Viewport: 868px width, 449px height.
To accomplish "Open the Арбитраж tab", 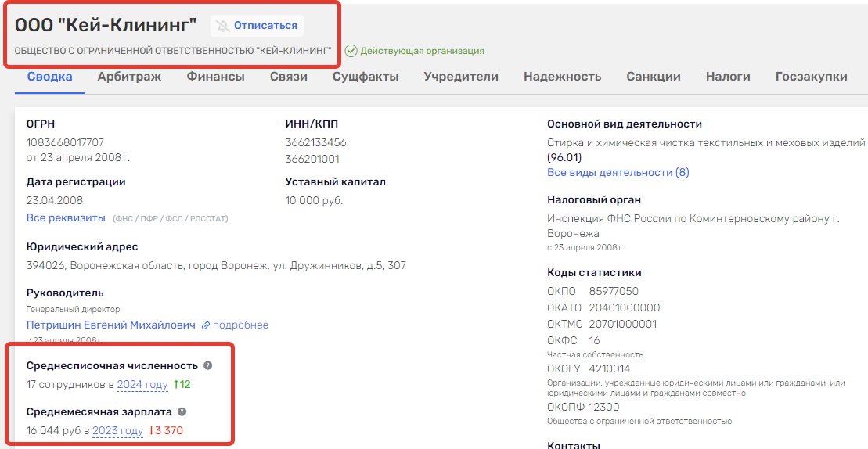I will click(130, 77).
